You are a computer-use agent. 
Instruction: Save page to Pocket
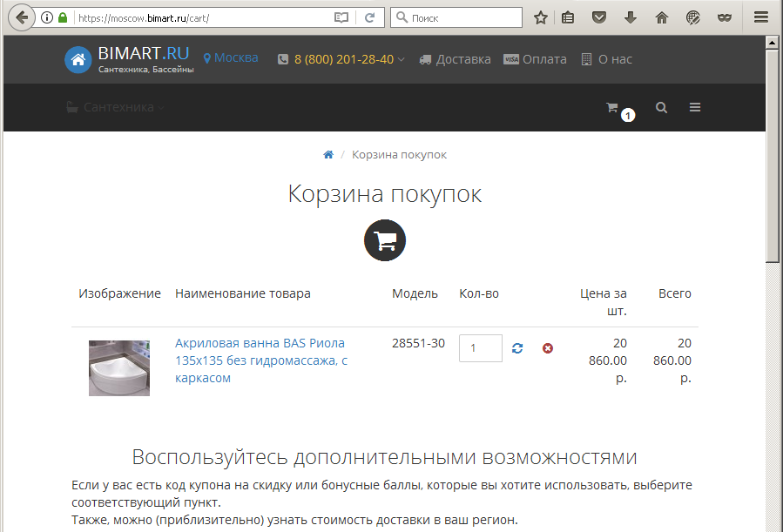(599, 17)
